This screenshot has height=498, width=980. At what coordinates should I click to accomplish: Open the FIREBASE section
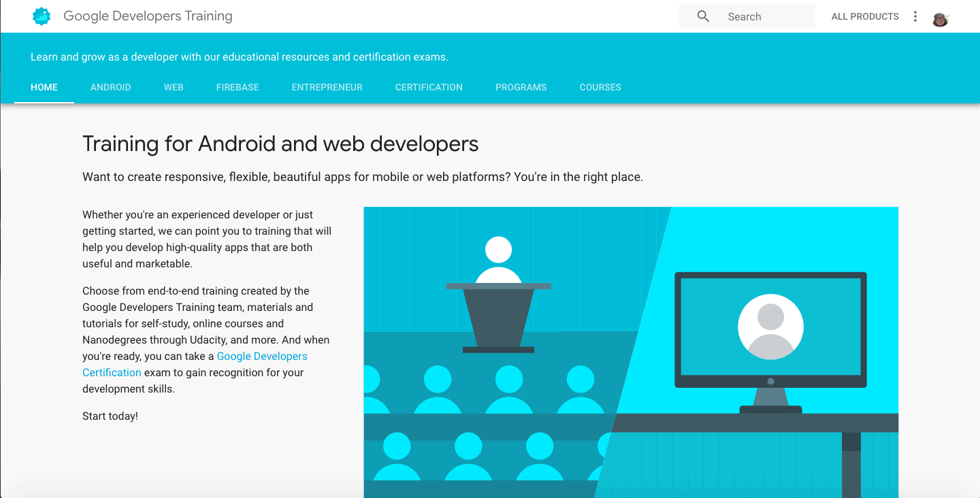click(x=237, y=87)
